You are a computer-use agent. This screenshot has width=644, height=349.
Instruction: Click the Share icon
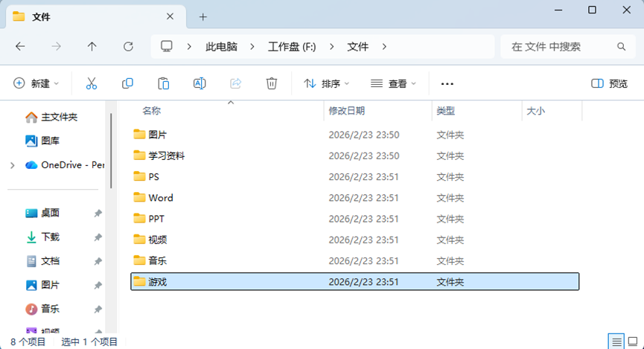(x=236, y=83)
